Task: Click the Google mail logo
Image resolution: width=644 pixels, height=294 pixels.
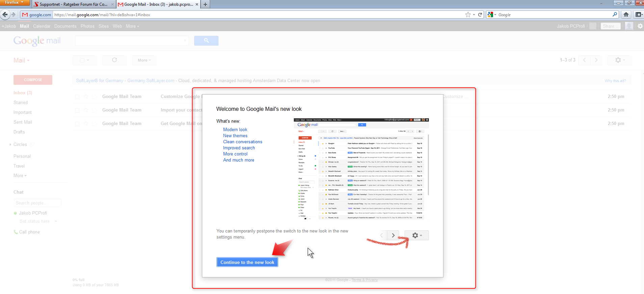Action: click(x=37, y=41)
